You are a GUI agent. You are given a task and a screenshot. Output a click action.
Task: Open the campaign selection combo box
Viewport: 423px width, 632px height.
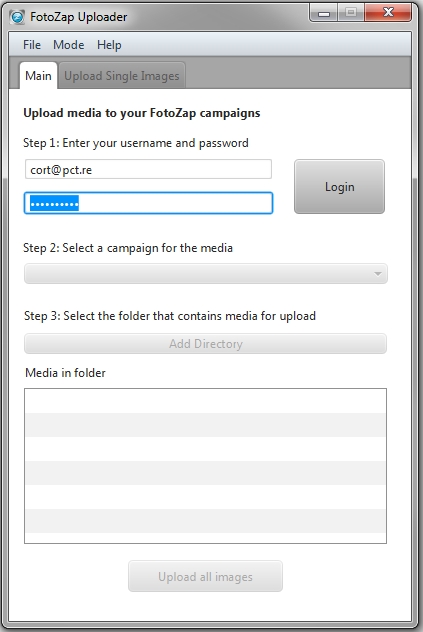(206, 274)
